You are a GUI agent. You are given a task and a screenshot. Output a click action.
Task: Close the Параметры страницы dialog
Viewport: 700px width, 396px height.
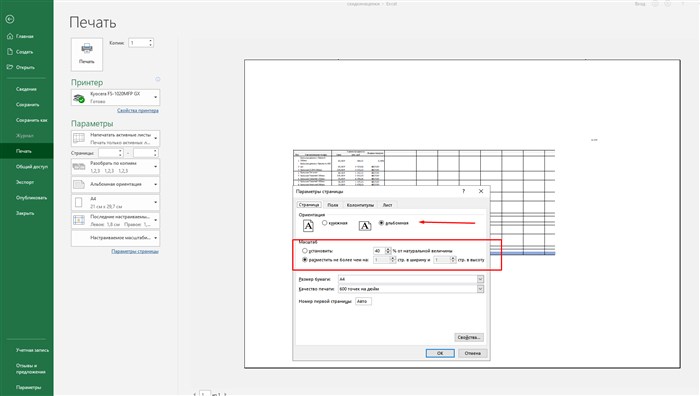pyautogui.click(x=481, y=191)
